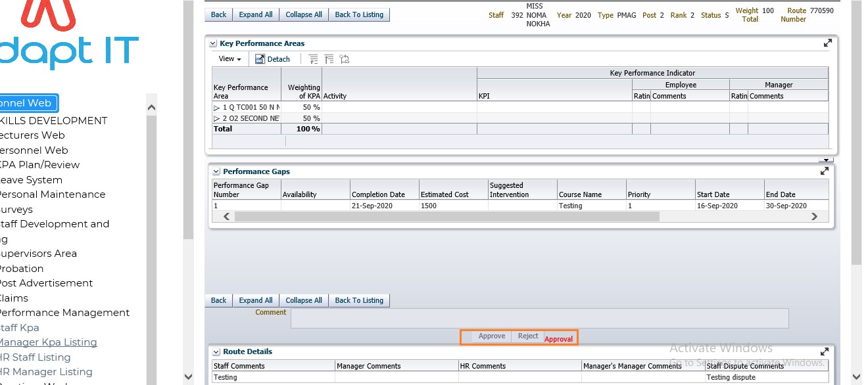
Task: Maximize the Key Performance Areas panel
Action: pos(827,43)
